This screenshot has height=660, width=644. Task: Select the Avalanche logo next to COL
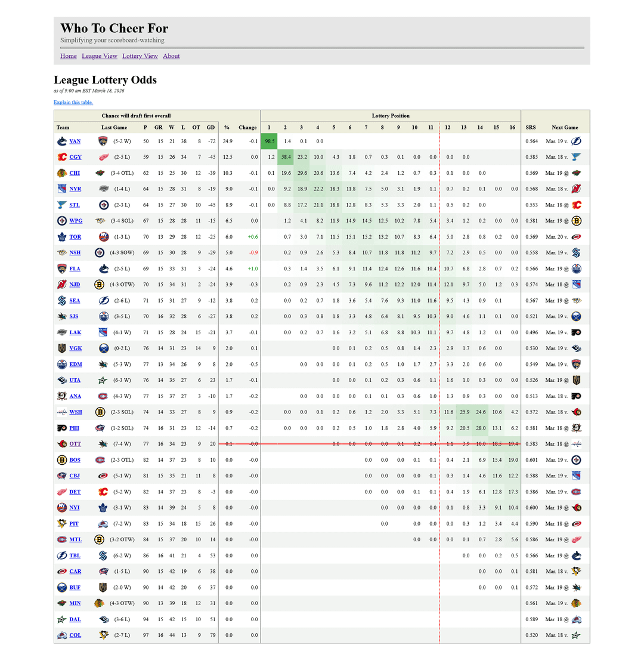point(61,636)
